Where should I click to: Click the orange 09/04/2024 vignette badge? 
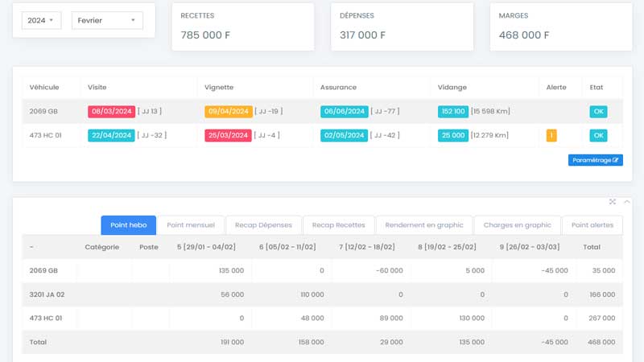[229, 112]
